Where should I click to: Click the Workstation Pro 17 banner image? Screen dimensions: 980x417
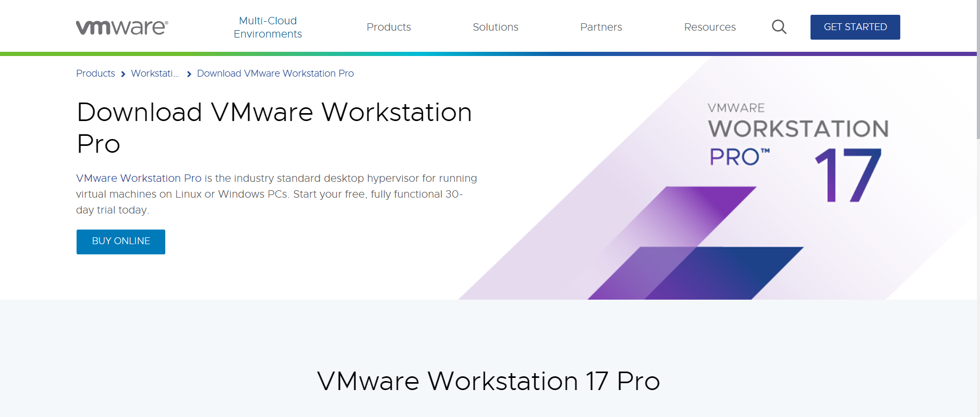tap(718, 178)
